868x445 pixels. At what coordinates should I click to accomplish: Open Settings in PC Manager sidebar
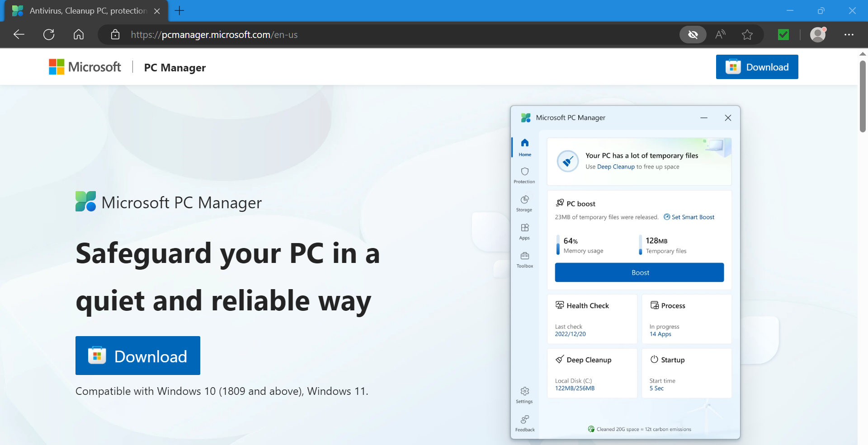(x=524, y=395)
